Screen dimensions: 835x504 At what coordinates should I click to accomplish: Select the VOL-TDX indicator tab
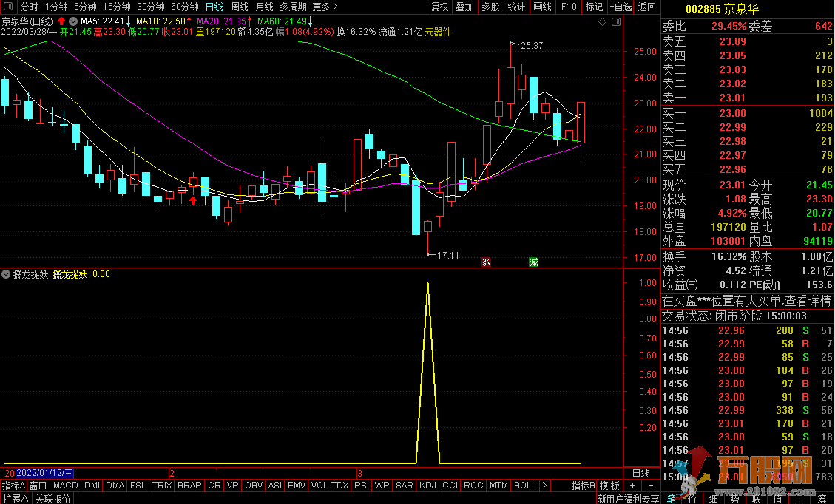[330, 486]
